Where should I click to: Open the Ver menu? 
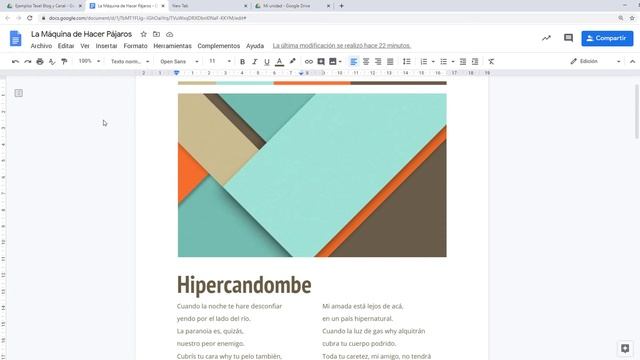coord(84,46)
